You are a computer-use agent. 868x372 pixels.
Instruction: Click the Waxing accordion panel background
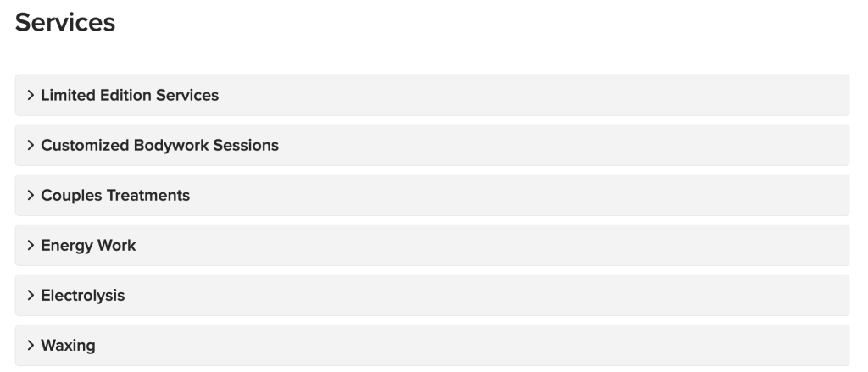431,346
